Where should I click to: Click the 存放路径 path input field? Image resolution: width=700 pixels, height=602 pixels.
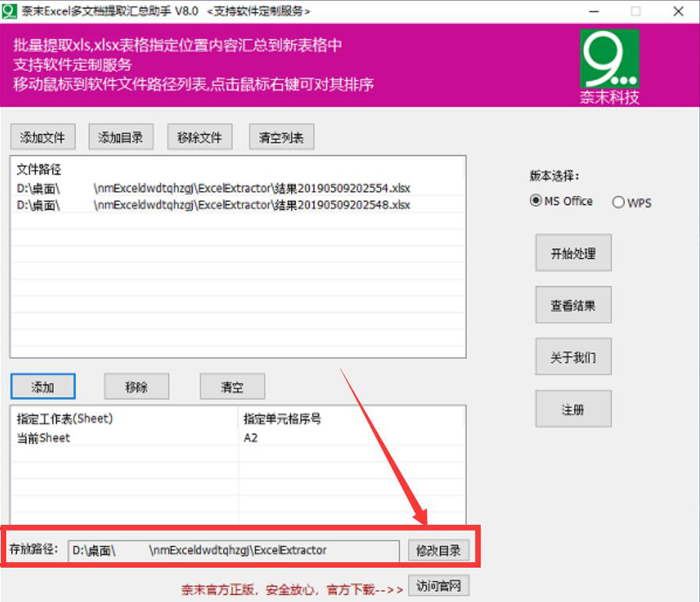click(233, 551)
